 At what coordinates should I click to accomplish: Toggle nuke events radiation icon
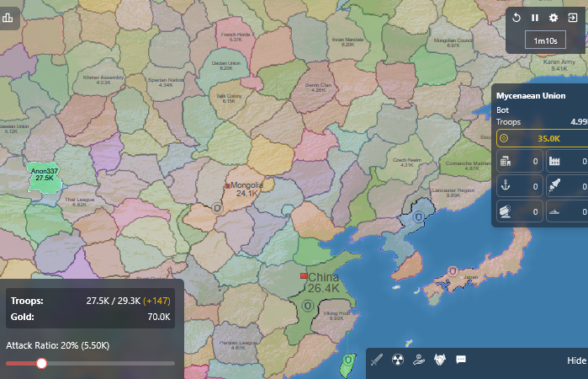pyautogui.click(x=398, y=360)
